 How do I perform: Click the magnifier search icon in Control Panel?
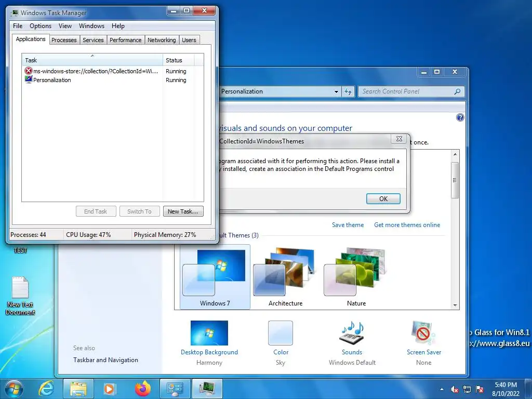click(x=457, y=91)
